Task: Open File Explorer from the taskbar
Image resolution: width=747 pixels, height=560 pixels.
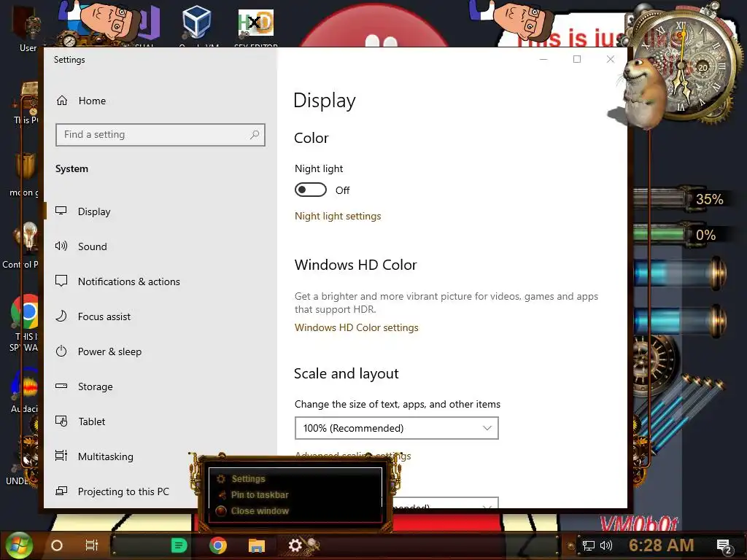Action: (x=256, y=545)
